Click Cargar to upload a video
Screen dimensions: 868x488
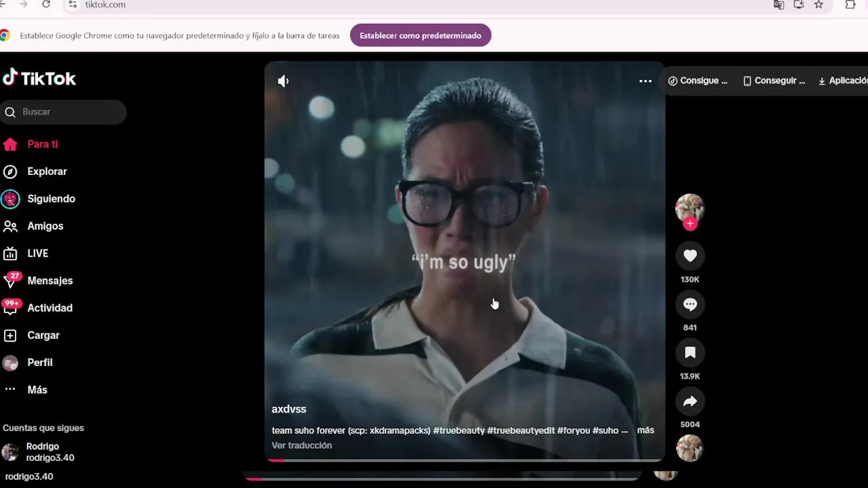(43, 335)
